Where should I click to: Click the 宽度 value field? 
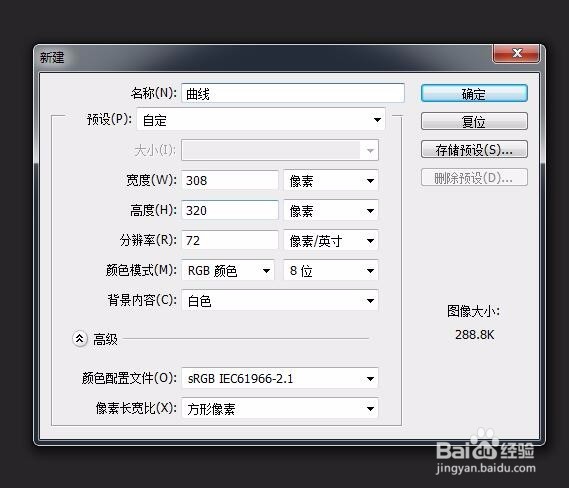[x=230, y=180]
